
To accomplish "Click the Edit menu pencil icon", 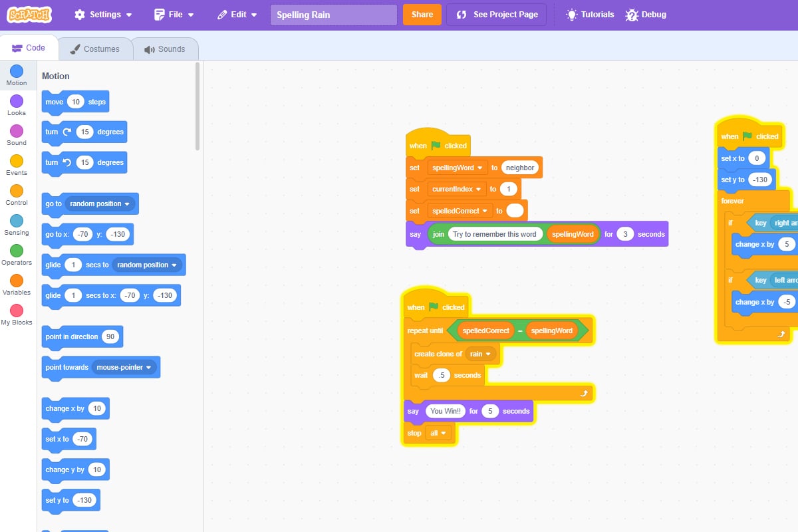I will 222,15.
